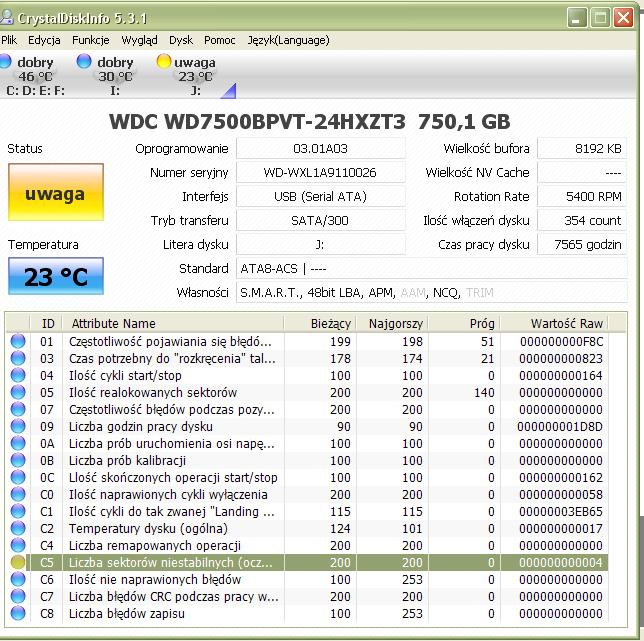The height and width of the screenshot is (641, 644).
Task: Click the Wartość Raw column header
Action: (x=554, y=324)
